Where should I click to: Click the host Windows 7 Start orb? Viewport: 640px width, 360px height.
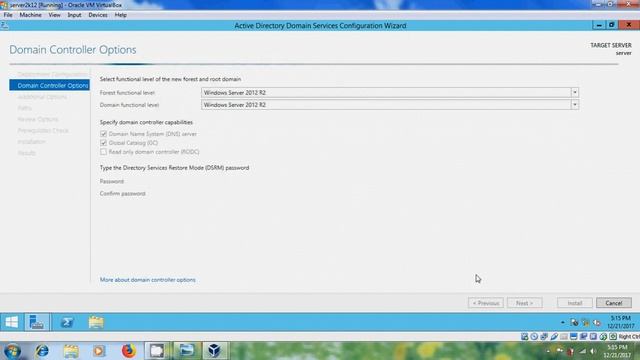(x=12, y=351)
